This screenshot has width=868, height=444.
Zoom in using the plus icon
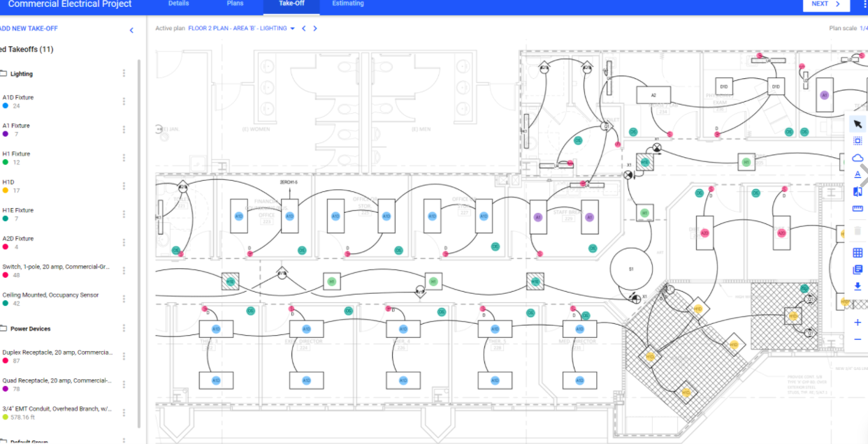click(x=858, y=323)
